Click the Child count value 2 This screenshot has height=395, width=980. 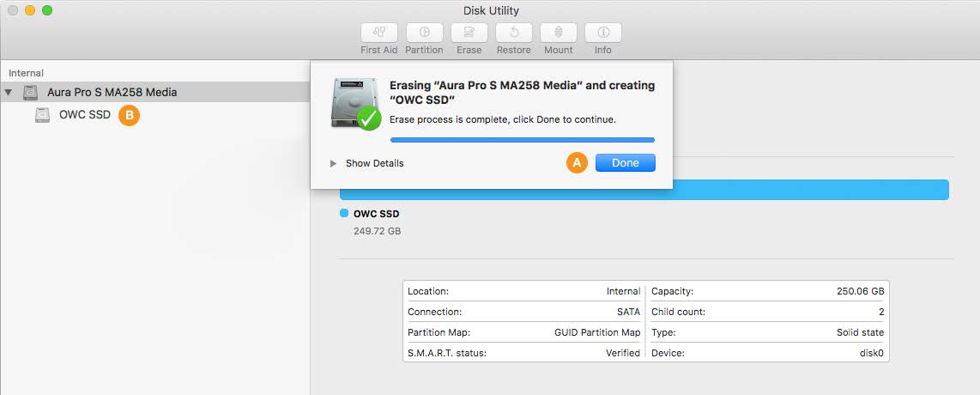(x=881, y=312)
